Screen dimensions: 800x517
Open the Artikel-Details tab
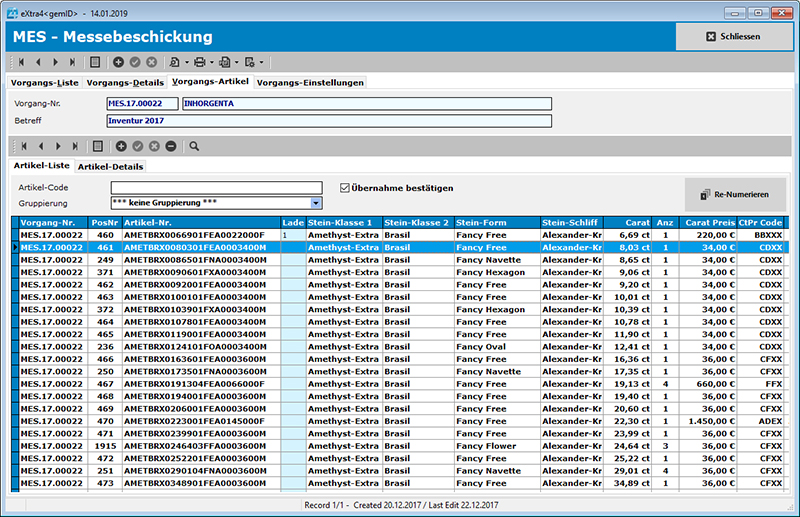110,166
